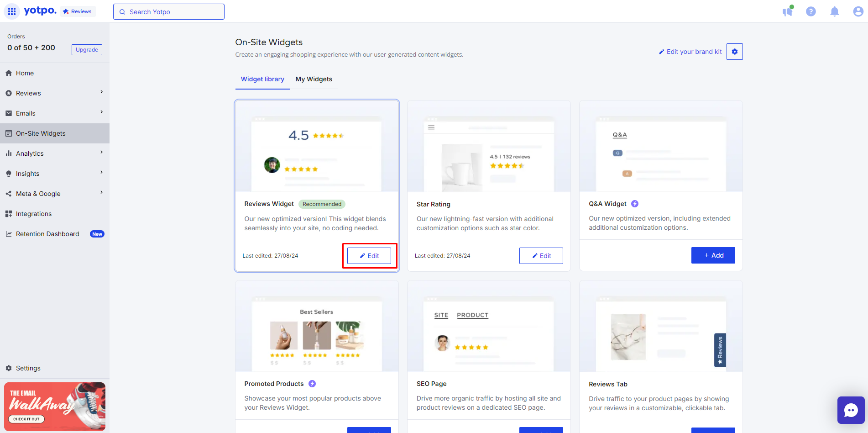
Task: Select the Widget library tab
Action: tap(262, 79)
